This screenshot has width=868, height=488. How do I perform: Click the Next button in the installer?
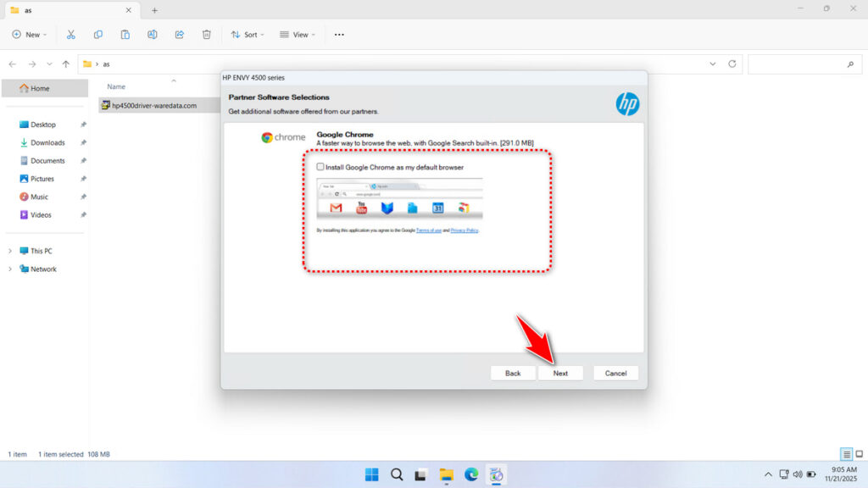[x=561, y=373]
